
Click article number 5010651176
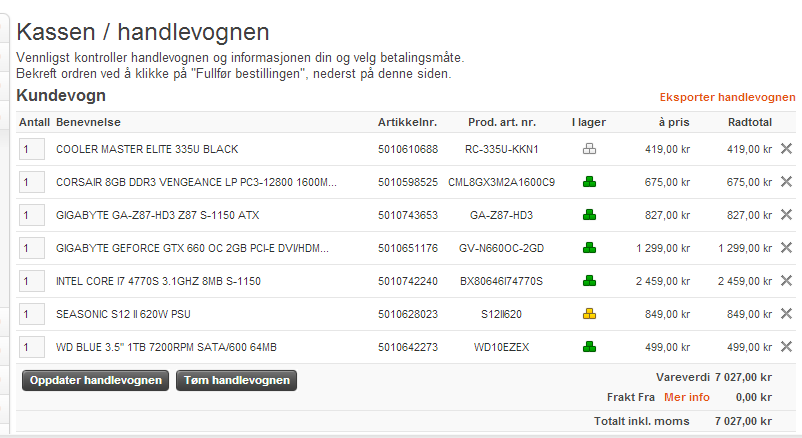point(408,248)
